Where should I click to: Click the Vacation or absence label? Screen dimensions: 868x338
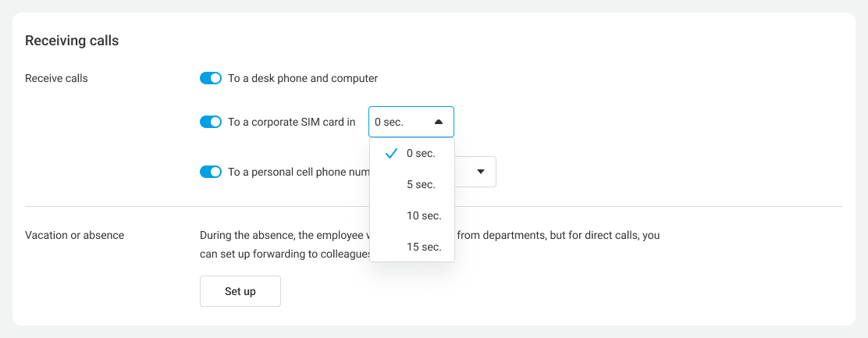point(74,235)
